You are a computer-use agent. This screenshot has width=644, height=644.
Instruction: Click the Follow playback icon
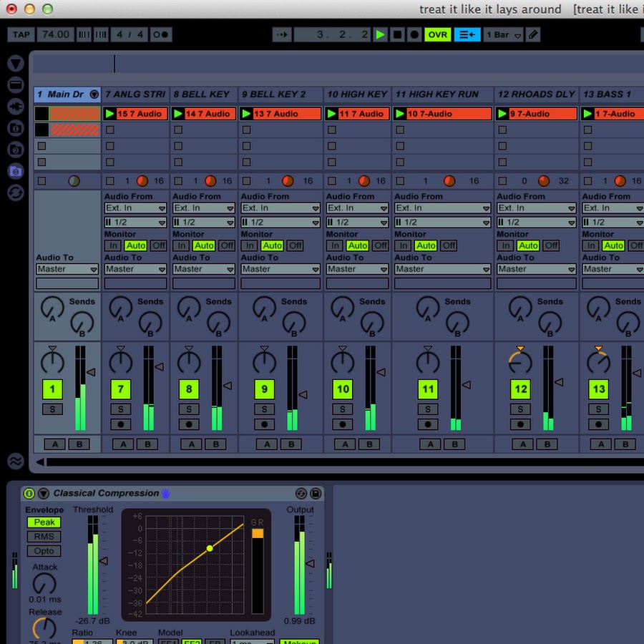coord(282,34)
